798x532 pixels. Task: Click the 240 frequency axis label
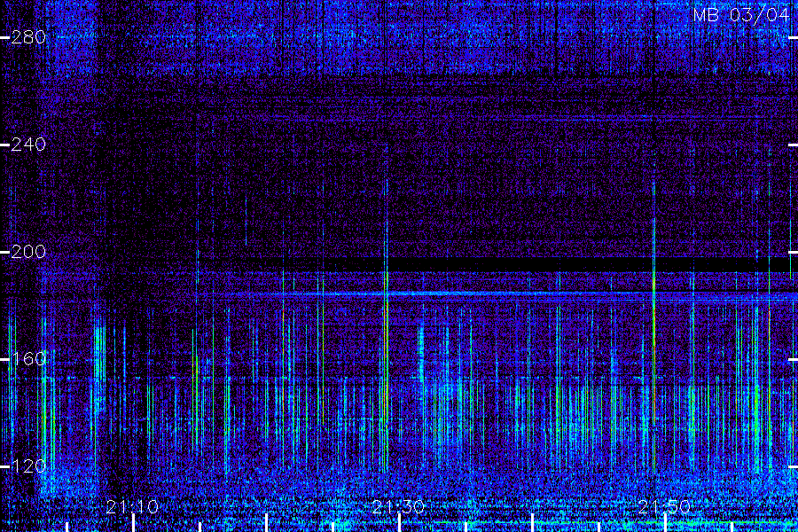(x=28, y=145)
